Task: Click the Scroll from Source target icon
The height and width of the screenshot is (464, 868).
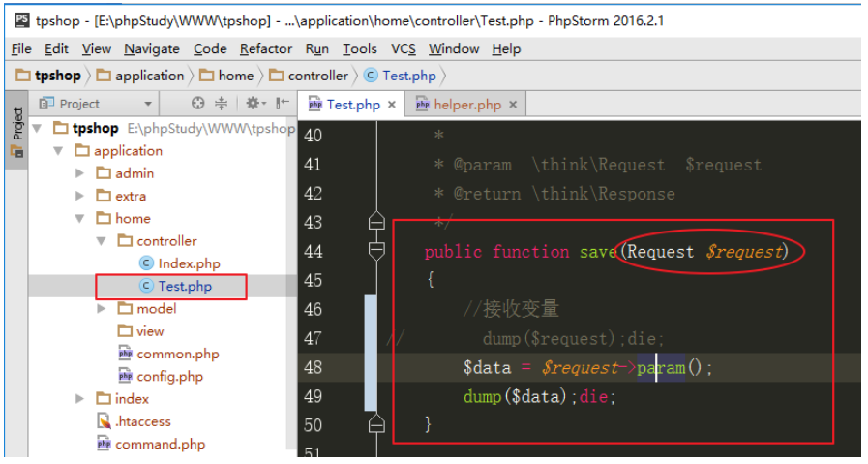Action: tap(197, 103)
